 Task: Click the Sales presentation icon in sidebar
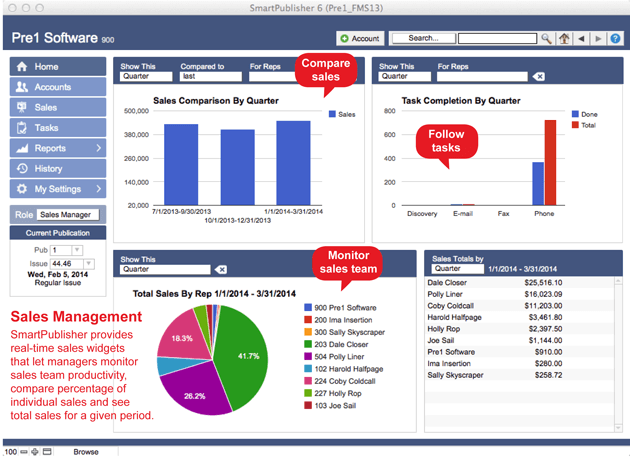coord(22,107)
